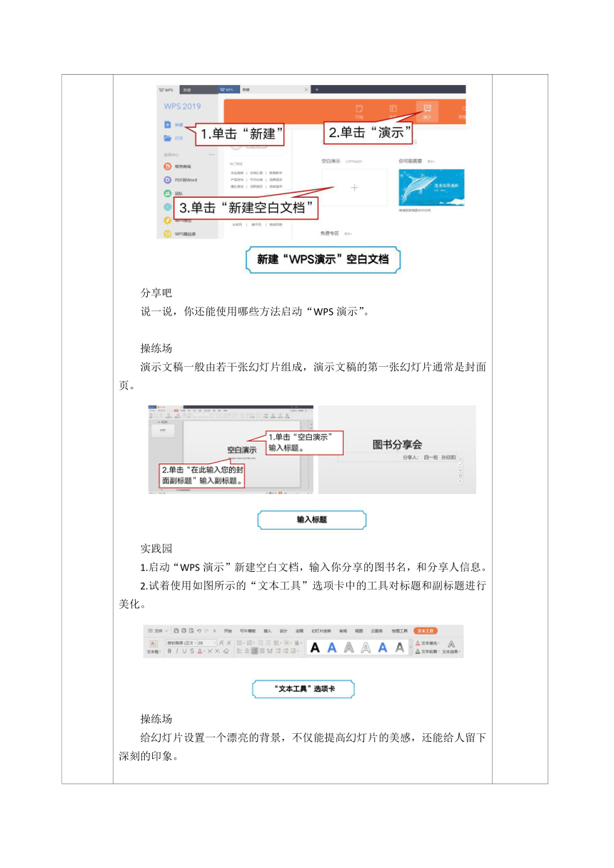The height and width of the screenshot is (868, 614).
Task: Open the blue whale template thumbnail
Action: click(x=431, y=188)
